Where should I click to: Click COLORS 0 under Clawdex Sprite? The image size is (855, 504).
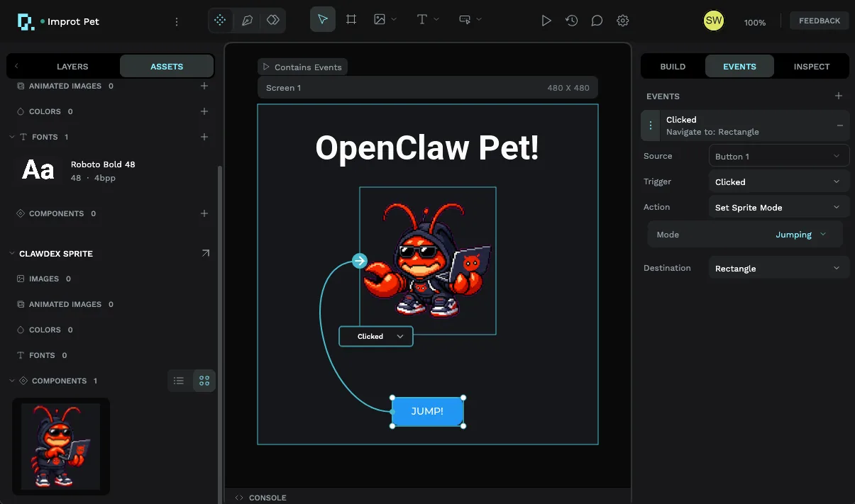45,330
